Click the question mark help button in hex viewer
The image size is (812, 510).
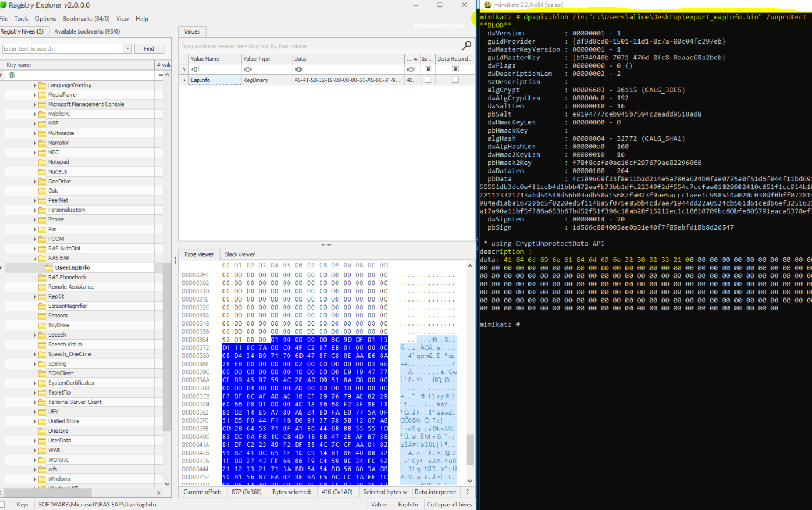pyautogui.click(x=468, y=492)
